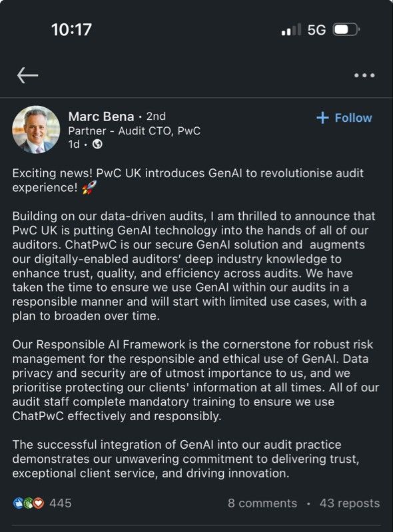Viewport: 393px width, 532px height.
Task: Tap the battery status icon
Action: click(x=346, y=30)
